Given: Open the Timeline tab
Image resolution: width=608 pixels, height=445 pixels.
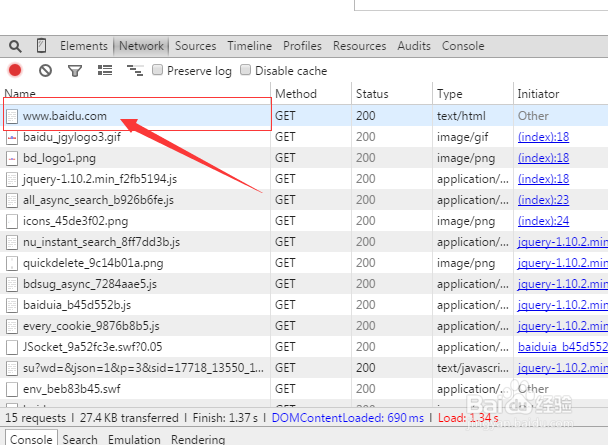Looking at the screenshot, I should pyautogui.click(x=249, y=46).
